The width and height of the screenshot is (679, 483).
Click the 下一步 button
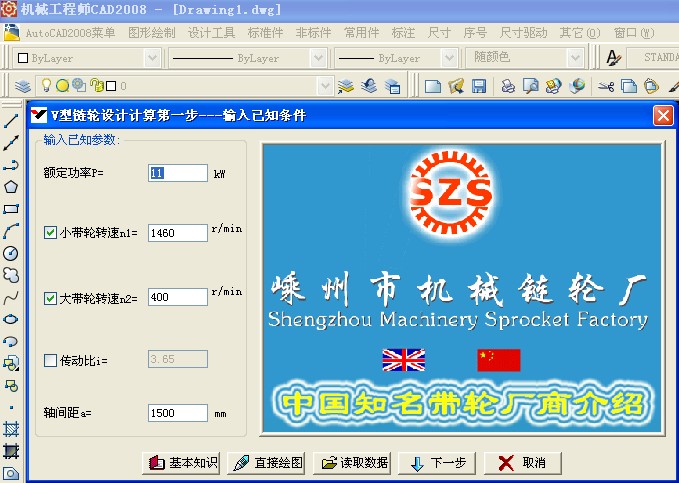coord(437,463)
